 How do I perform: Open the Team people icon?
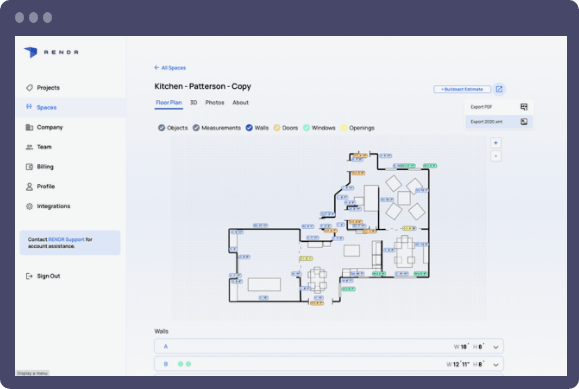click(x=29, y=147)
